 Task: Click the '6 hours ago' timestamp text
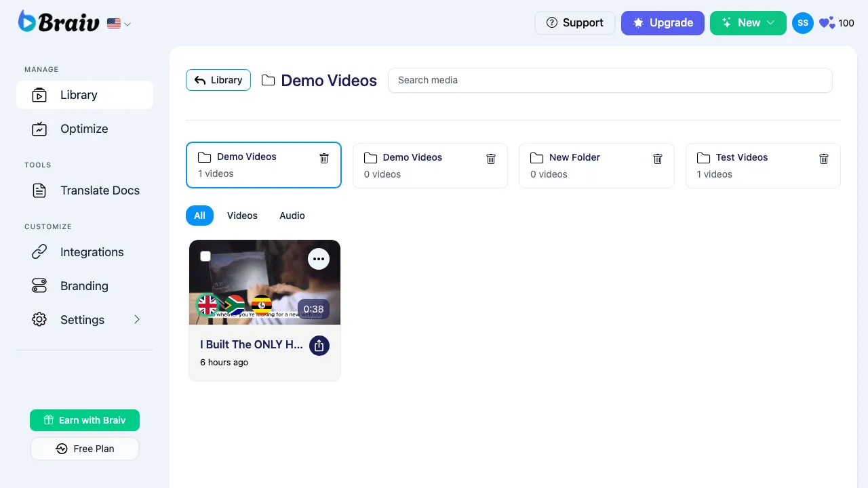pos(224,363)
